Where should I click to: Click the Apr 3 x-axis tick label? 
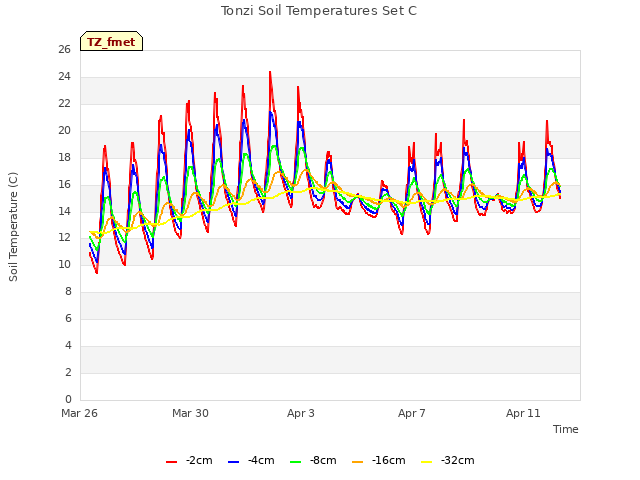(x=301, y=413)
